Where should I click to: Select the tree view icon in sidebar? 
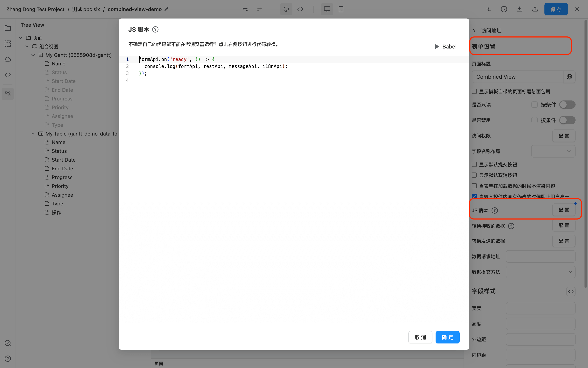tap(8, 94)
